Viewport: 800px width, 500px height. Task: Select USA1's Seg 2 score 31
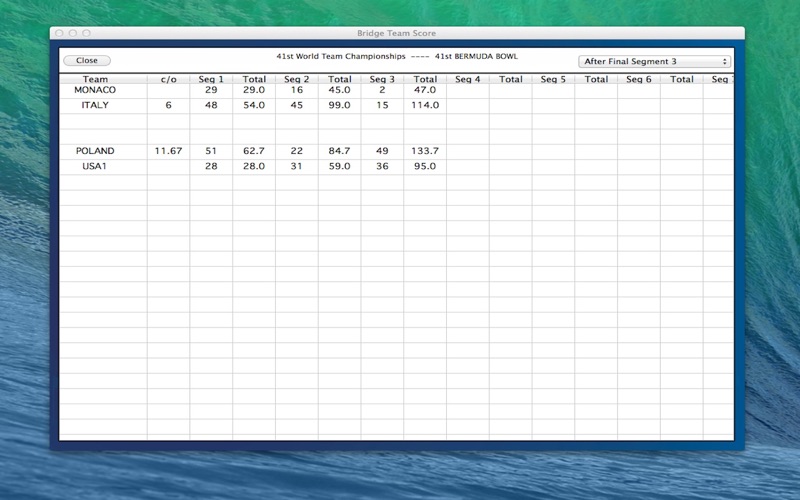[x=296, y=166]
